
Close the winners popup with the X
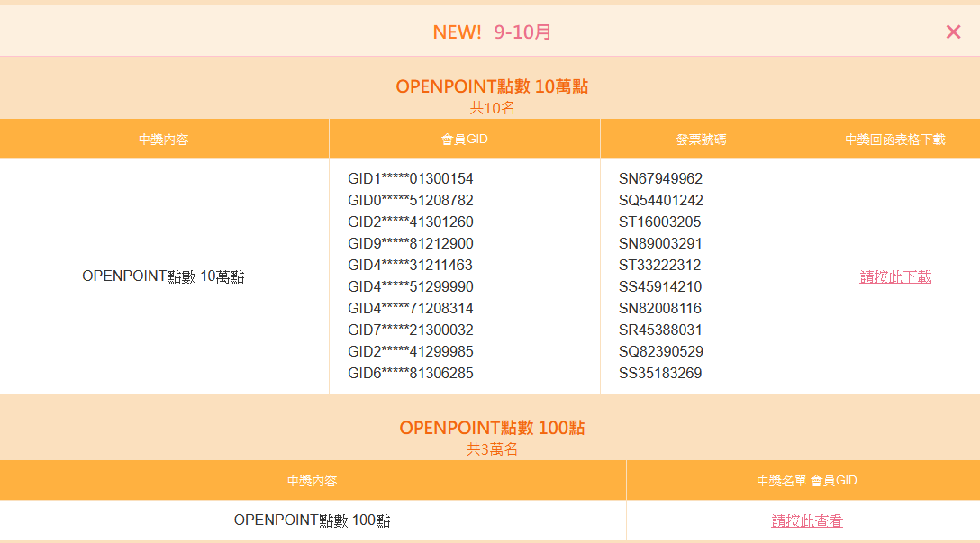point(953,32)
